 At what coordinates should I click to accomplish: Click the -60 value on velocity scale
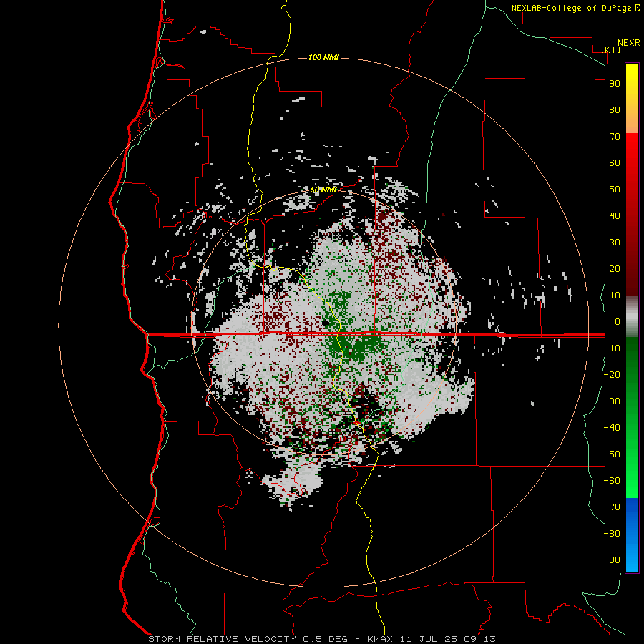click(x=612, y=481)
